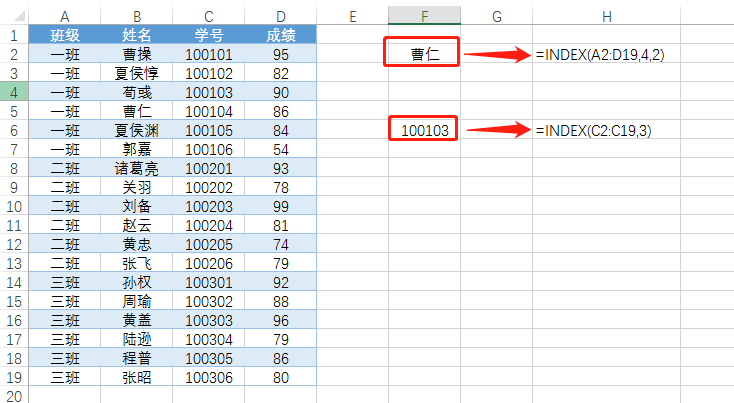This screenshot has width=734, height=403.
Task: Select result cell 曹仁 in column F
Action: [425, 54]
